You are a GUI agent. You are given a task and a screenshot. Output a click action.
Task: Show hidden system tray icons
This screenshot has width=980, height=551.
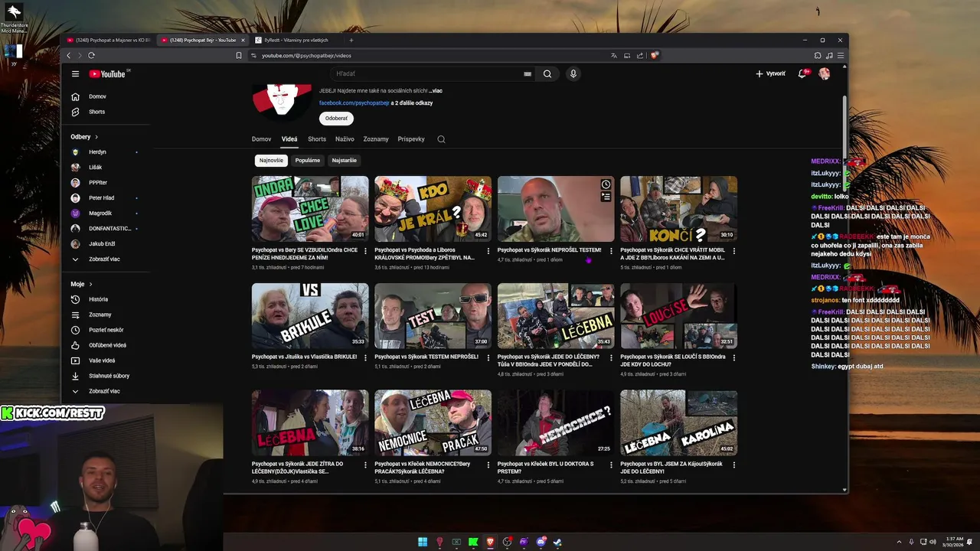pyautogui.click(x=900, y=542)
